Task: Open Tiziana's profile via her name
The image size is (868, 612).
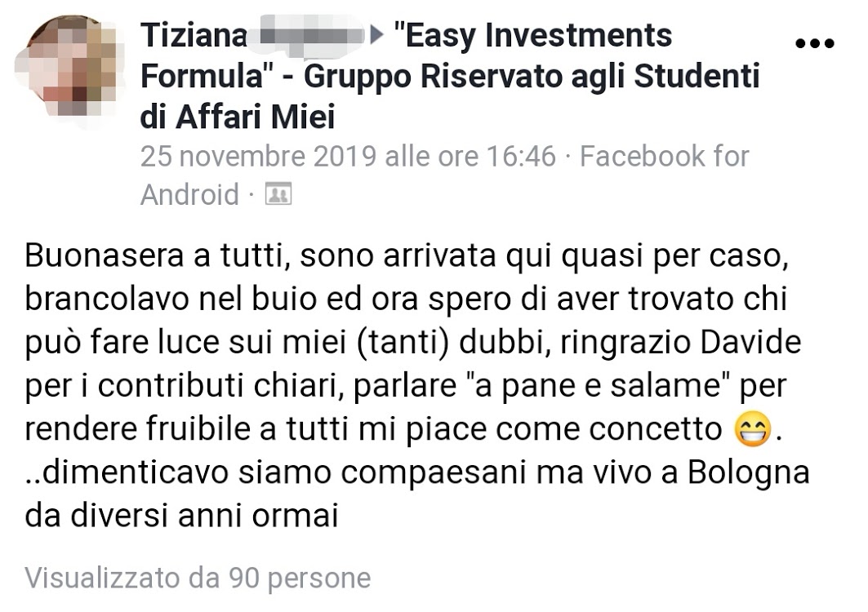Action: point(194,36)
